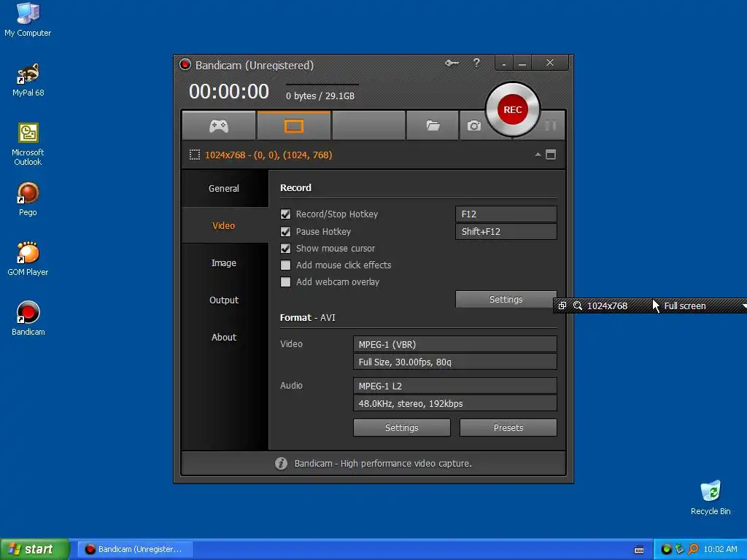Screen dimensions: 747x560
Task: Open the About tab
Action: (x=224, y=337)
